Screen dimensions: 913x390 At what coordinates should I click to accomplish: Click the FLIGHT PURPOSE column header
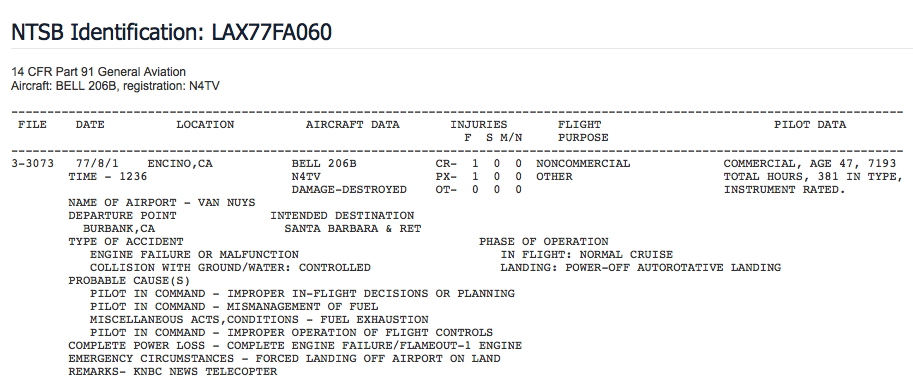[x=583, y=131]
